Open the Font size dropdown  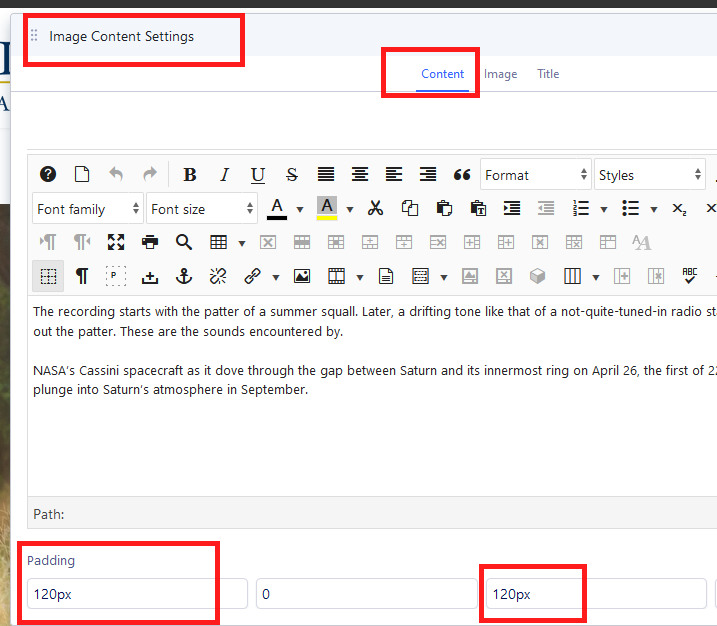(202, 208)
